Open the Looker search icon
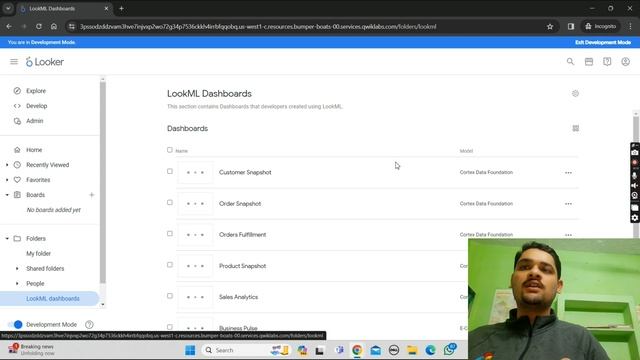 coord(570,62)
